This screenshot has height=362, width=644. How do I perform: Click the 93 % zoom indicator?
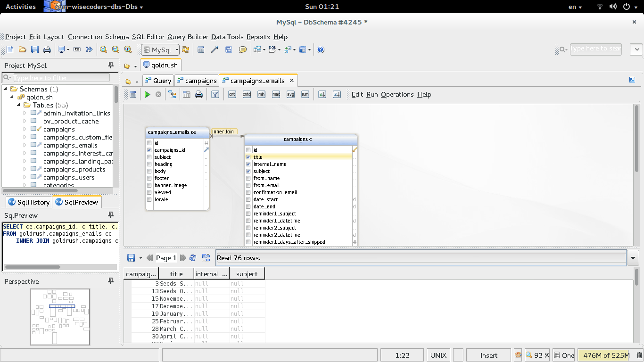[x=538, y=355]
